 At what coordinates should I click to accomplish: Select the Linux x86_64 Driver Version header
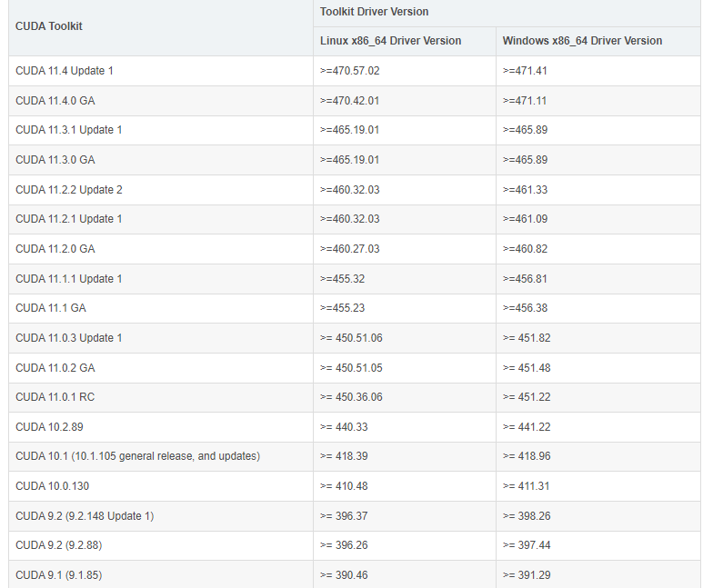pos(390,41)
